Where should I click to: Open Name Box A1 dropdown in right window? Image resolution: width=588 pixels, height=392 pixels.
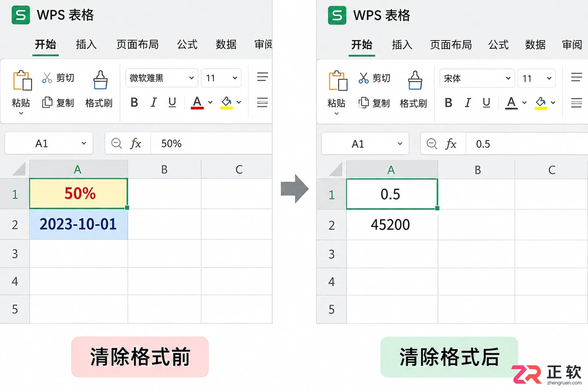400,144
